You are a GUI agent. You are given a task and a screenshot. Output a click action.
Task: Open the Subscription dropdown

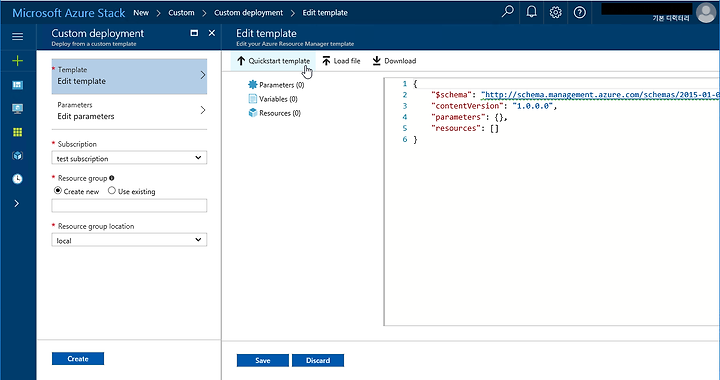click(129, 158)
